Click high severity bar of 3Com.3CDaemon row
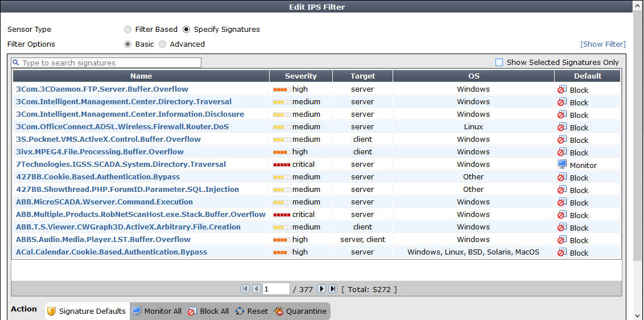This screenshot has height=320, width=644. click(282, 89)
